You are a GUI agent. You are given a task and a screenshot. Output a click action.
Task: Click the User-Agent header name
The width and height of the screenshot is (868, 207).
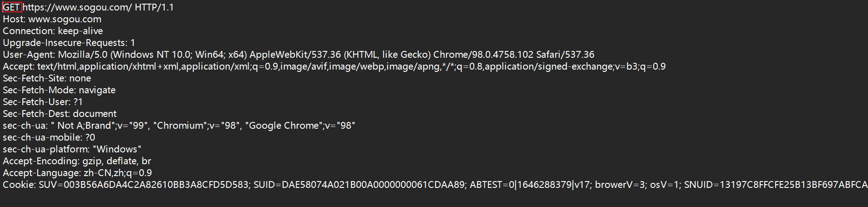(x=28, y=55)
